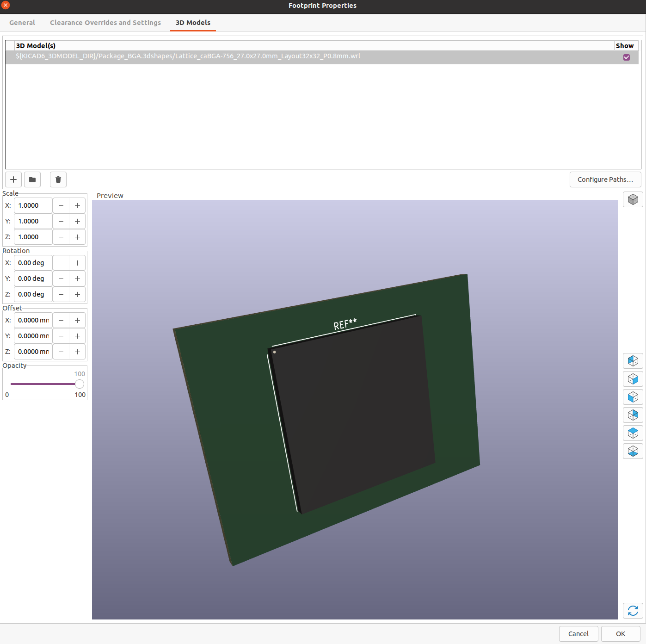Click the folder icon to browse model files
Image resolution: width=646 pixels, height=644 pixels.
[32, 180]
